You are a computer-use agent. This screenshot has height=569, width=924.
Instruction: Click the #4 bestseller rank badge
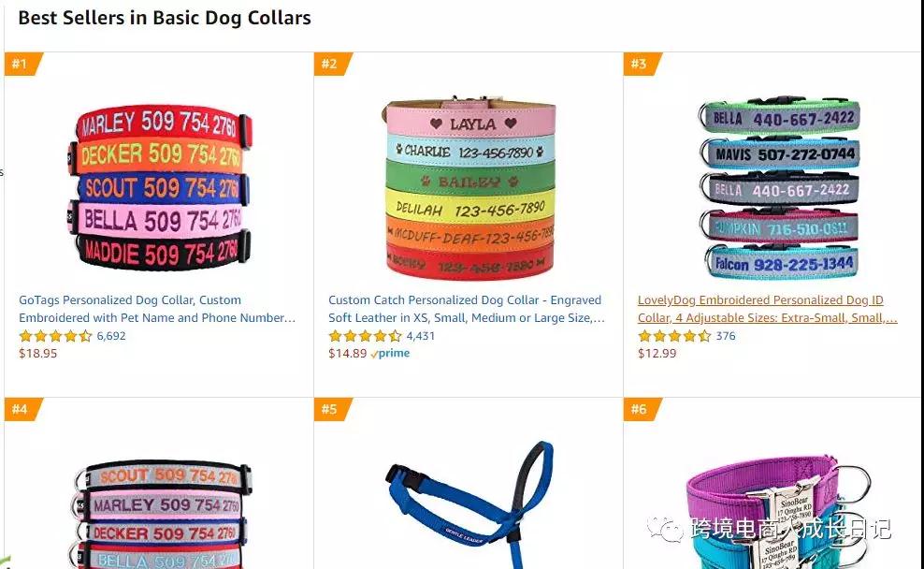point(22,409)
